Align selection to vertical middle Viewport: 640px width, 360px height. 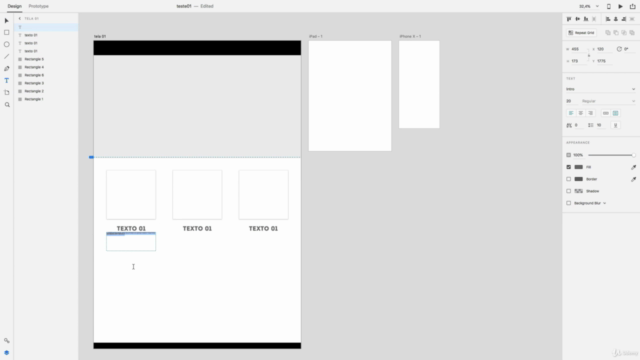578,19
